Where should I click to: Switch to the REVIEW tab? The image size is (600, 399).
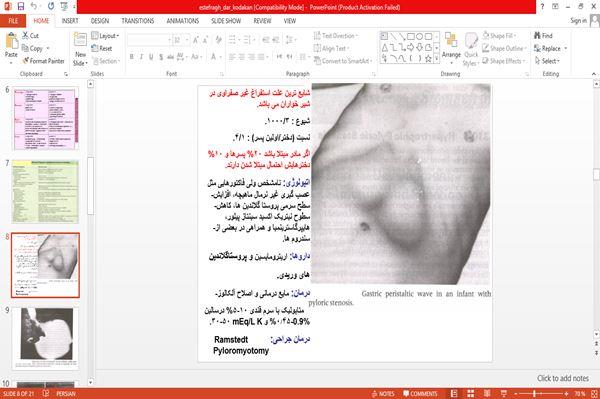click(262, 21)
